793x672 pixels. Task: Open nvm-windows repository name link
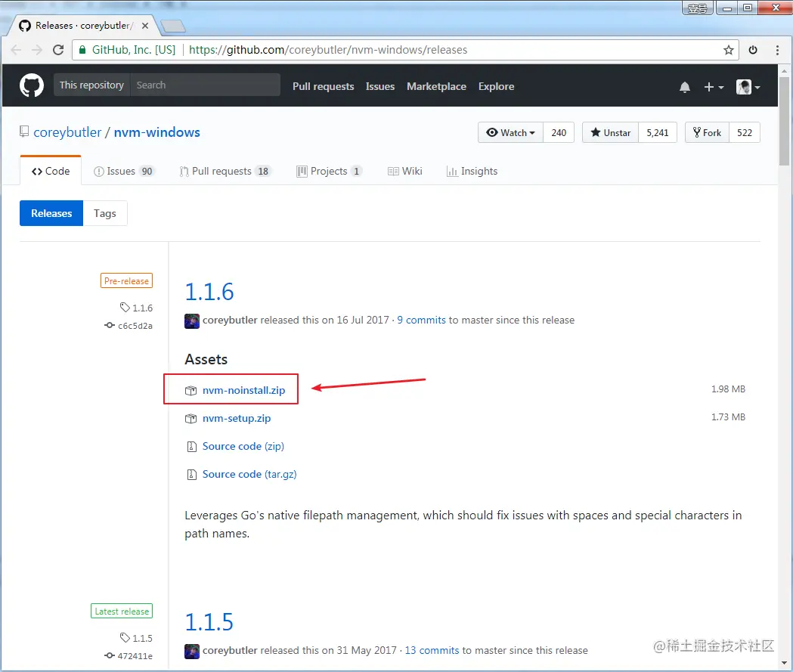tap(156, 132)
